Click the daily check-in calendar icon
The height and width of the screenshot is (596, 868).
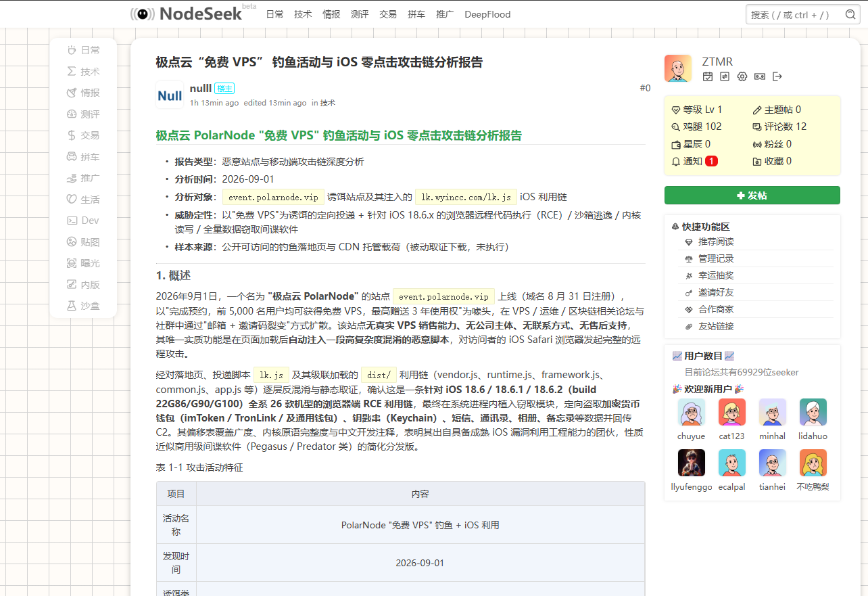(x=708, y=76)
